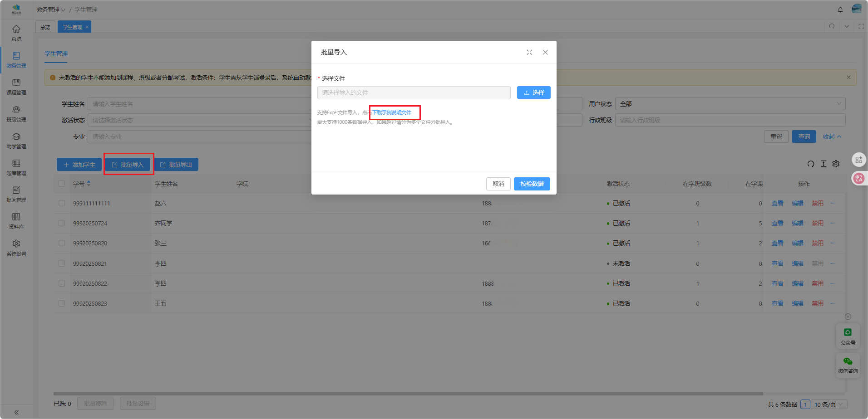The height and width of the screenshot is (419, 868).
Task: Expand the import dialog to fullscreen
Action: [529, 53]
